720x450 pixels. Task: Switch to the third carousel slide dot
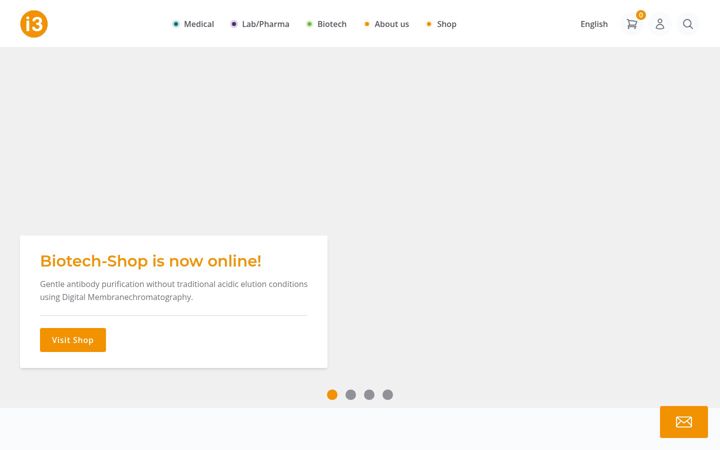point(369,394)
